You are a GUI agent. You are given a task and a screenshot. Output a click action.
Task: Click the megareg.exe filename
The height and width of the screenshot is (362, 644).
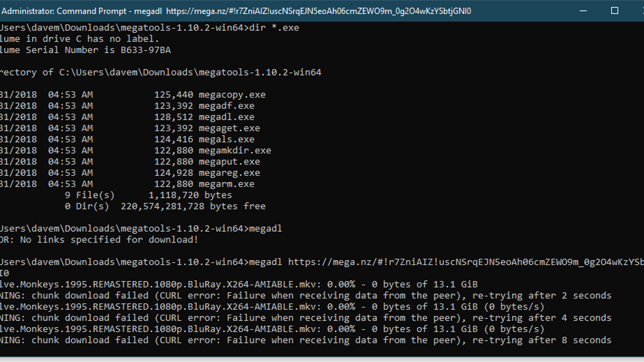(x=229, y=173)
